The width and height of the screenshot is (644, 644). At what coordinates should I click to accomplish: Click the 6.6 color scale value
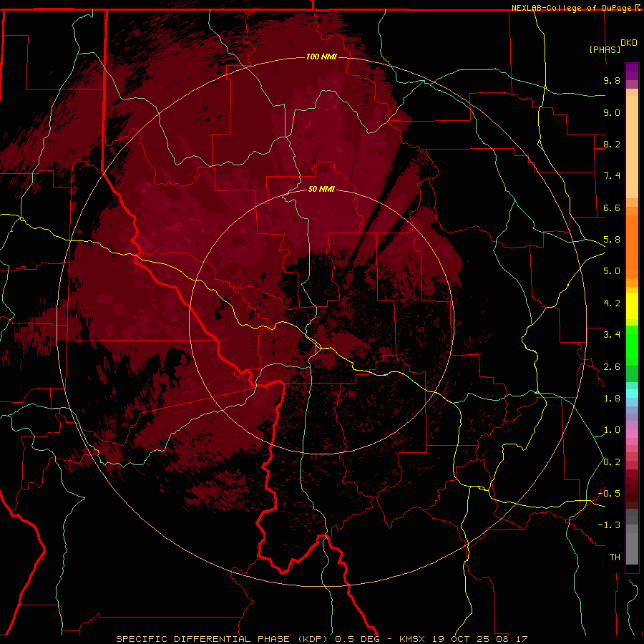(612, 208)
